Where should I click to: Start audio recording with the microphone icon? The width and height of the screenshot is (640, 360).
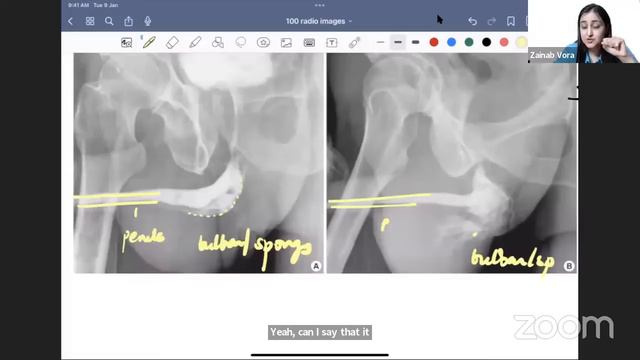pyautogui.click(x=148, y=21)
